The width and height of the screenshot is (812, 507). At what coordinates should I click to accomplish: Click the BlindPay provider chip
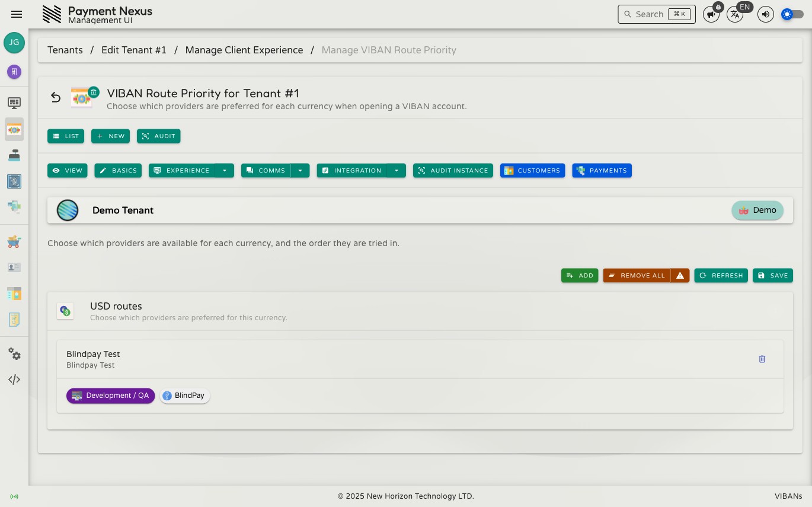[x=185, y=396]
